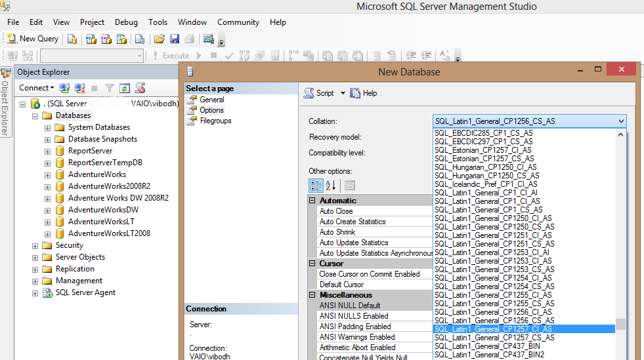The image size is (644, 360).
Task: Select the General page
Action: [x=211, y=100]
